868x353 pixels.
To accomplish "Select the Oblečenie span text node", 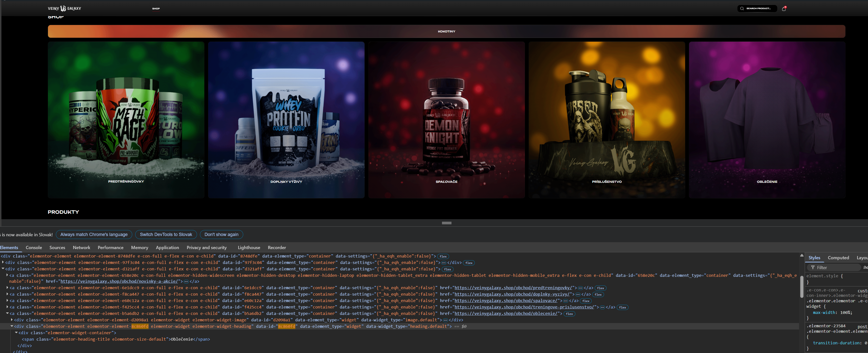I will point(182,339).
